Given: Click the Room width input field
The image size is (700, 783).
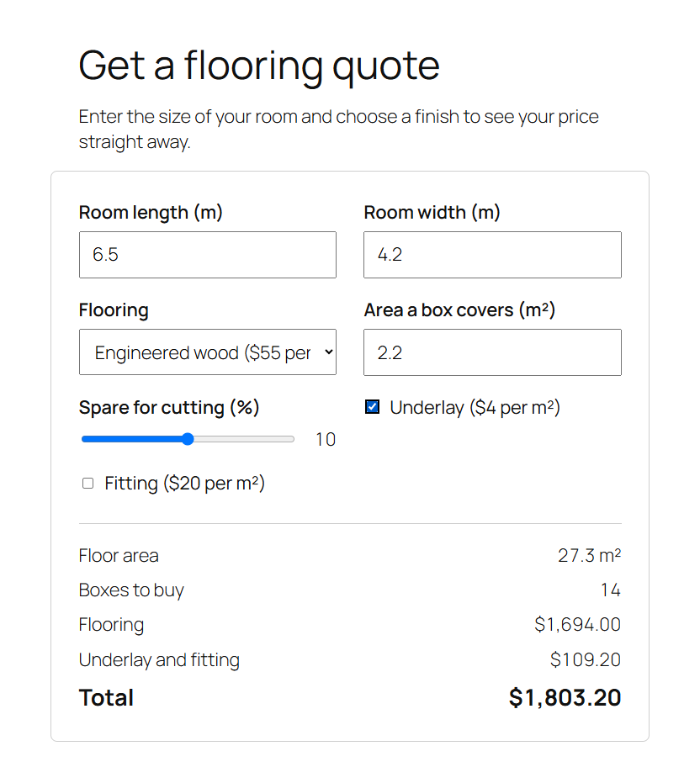Looking at the screenshot, I should point(492,255).
